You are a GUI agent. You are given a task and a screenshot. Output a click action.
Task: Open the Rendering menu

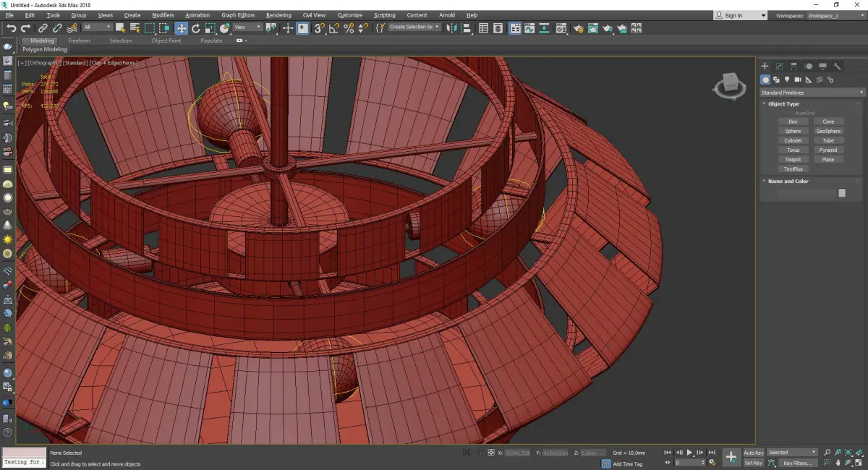pyautogui.click(x=278, y=15)
